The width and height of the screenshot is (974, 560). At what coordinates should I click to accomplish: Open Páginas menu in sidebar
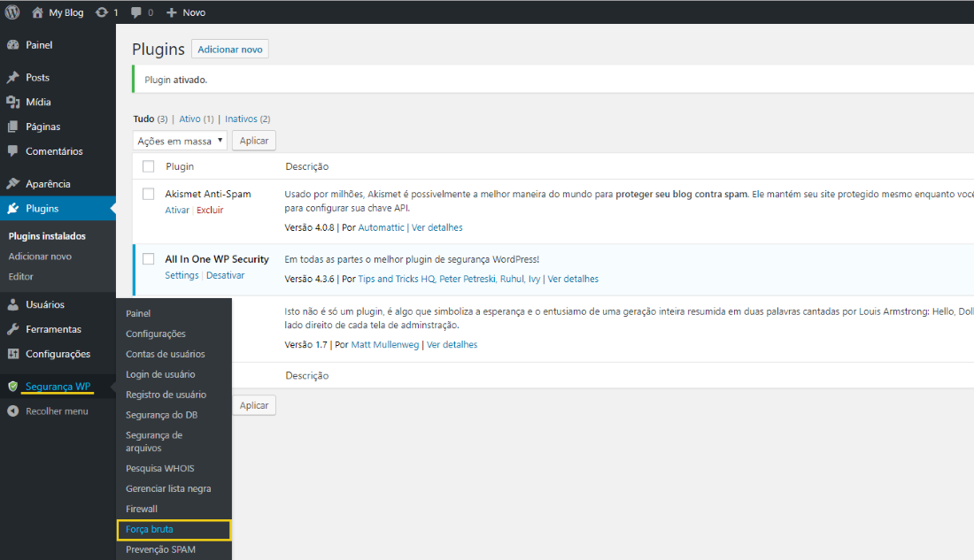pos(43,127)
